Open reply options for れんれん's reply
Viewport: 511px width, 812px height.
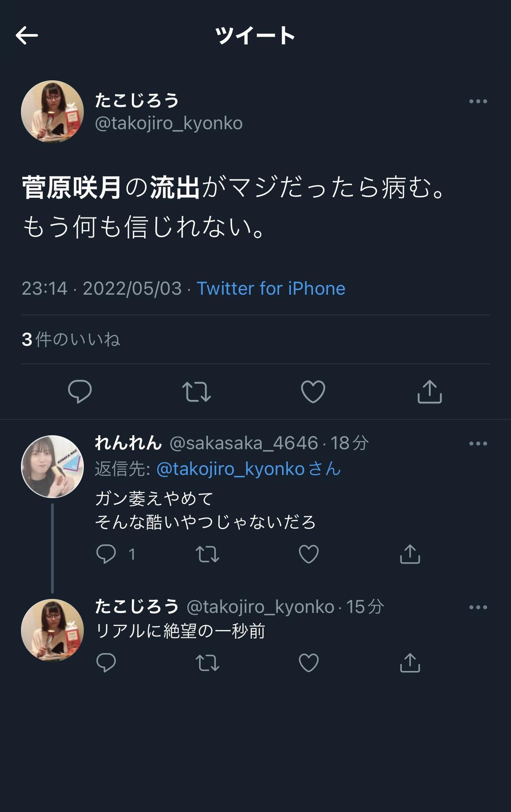coord(106,554)
